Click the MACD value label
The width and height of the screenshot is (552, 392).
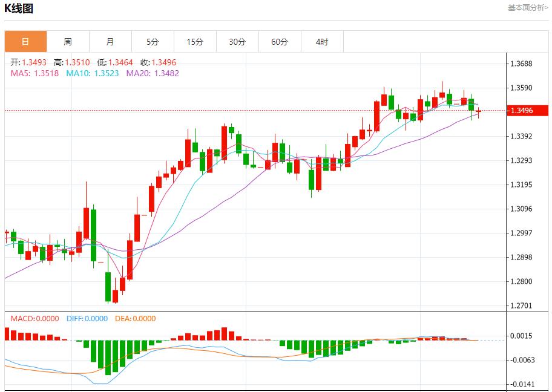pos(34,319)
